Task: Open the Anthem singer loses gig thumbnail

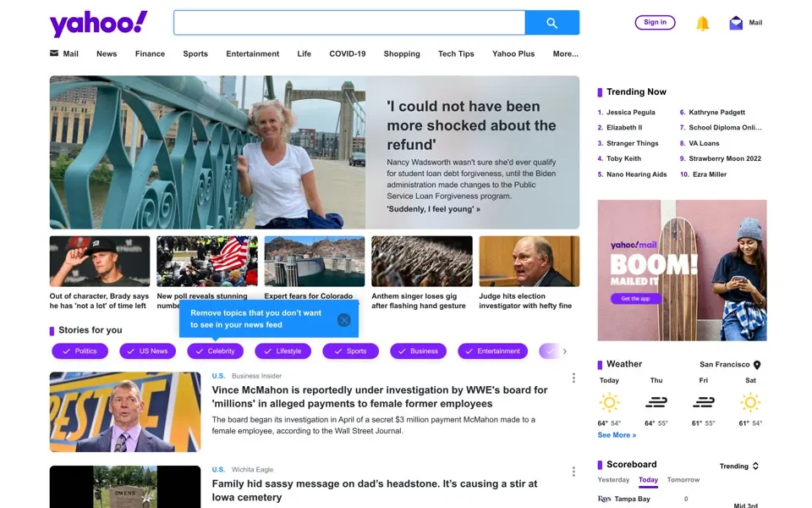Action: tap(421, 262)
